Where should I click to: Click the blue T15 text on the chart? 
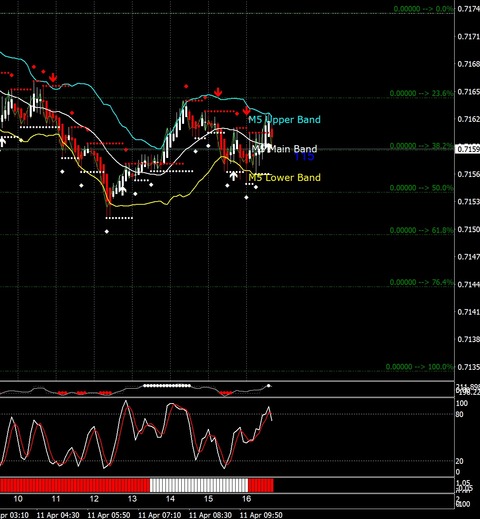coord(304,156)
